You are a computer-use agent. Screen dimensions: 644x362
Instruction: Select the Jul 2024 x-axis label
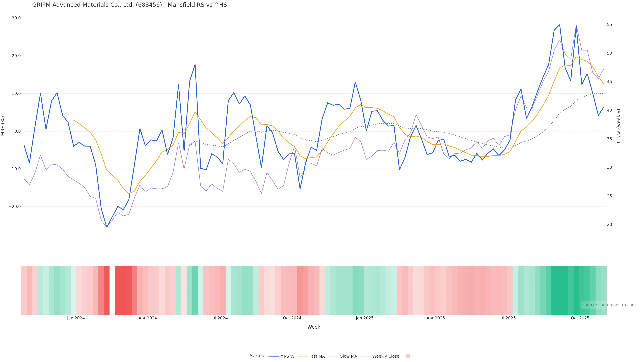point(219,318)
